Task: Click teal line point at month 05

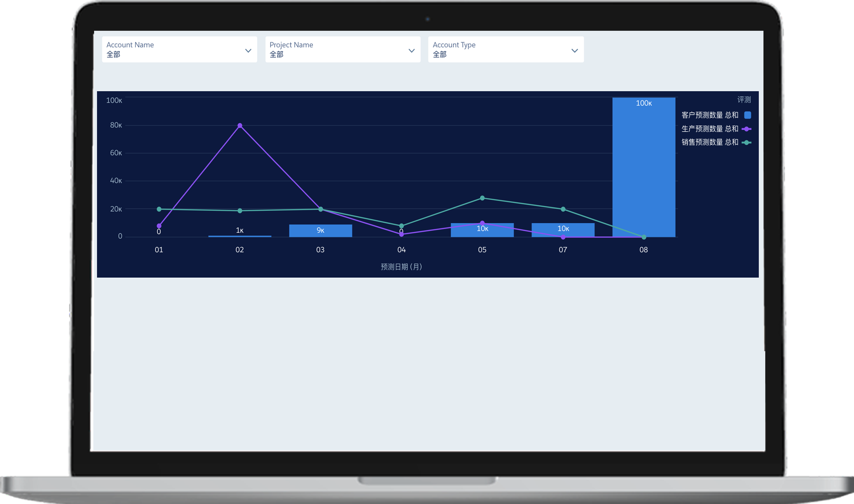Action: click(x=482, y=198)
